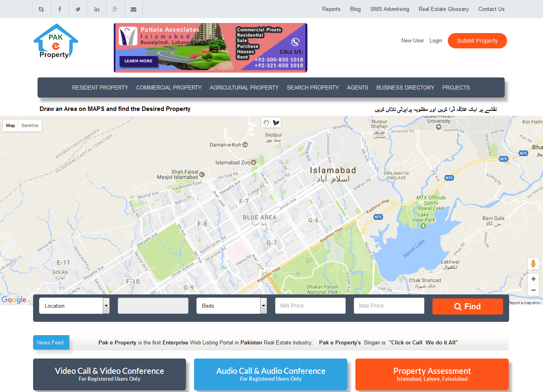Viewport: 543px width, 392px height.
Task: Click the Max Price field
Action: tap(389, 306)
